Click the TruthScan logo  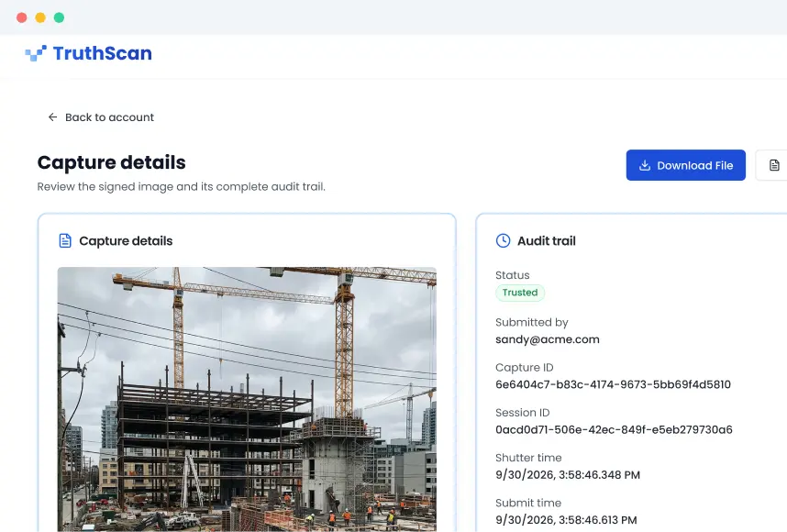point(88,52)
